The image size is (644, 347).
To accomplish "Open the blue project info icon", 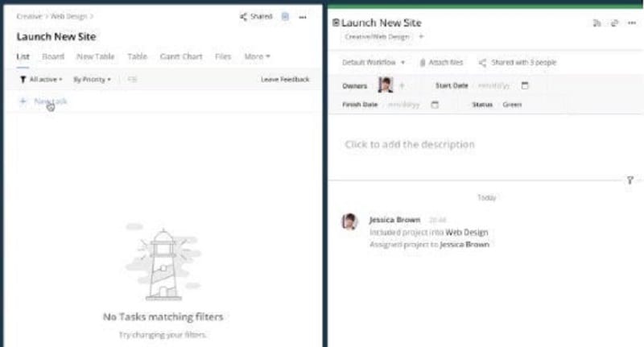I will 285,17.
